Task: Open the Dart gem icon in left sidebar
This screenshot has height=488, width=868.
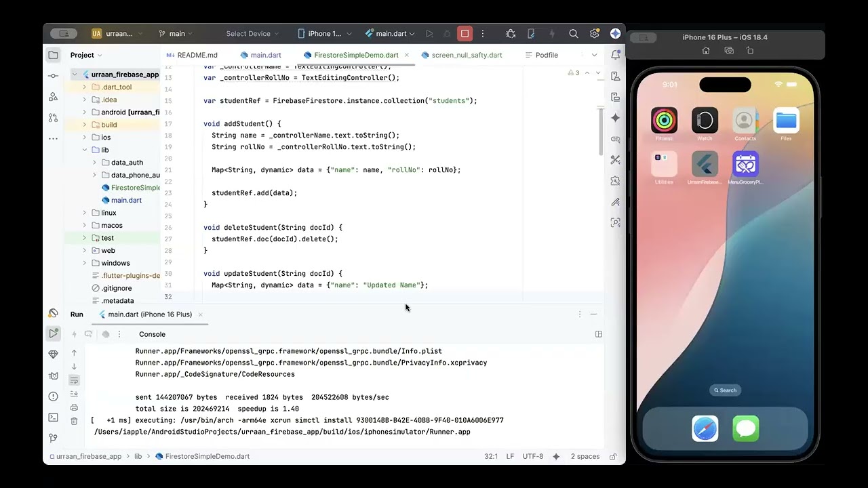Action: 53,354
